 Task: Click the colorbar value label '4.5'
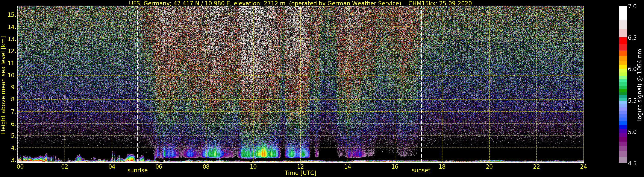632,163
